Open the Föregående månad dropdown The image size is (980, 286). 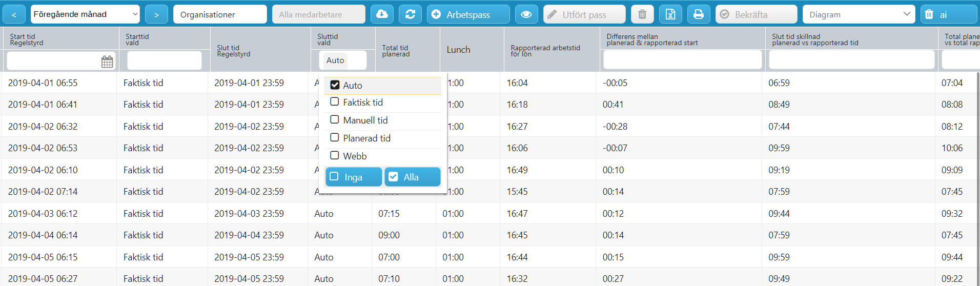click(x=85, y=14)
